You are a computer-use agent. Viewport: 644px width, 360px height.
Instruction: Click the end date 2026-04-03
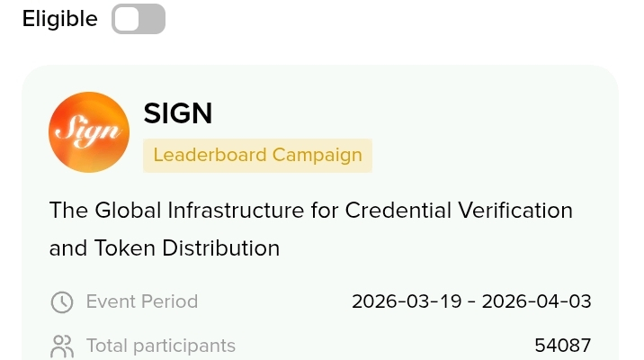coord(537,301)
